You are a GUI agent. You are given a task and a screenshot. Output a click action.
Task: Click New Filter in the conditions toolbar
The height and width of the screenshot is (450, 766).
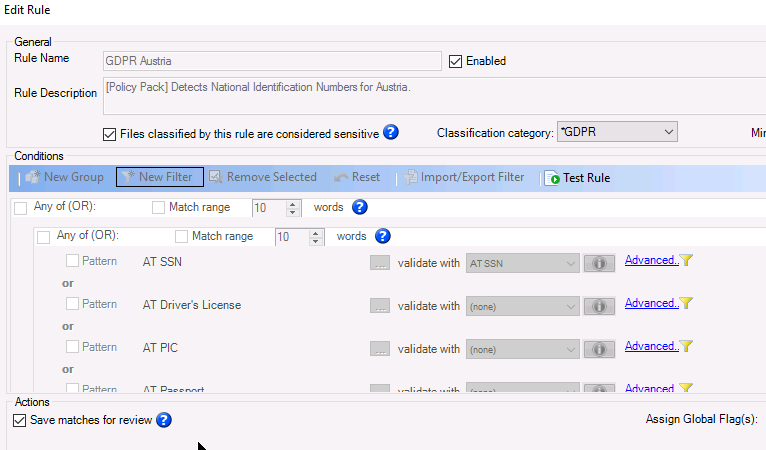pos(160,177)
